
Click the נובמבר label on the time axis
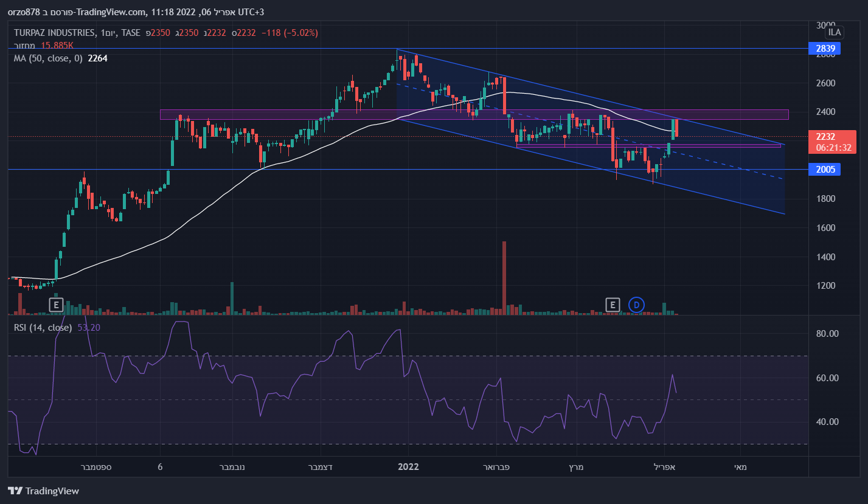pyautogui.click(x=231, y=467)
